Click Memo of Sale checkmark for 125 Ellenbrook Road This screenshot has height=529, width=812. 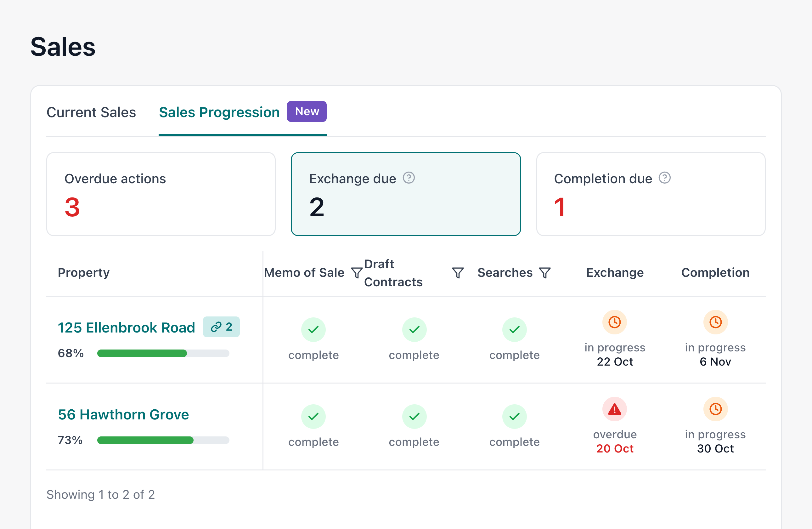[313, 329]
